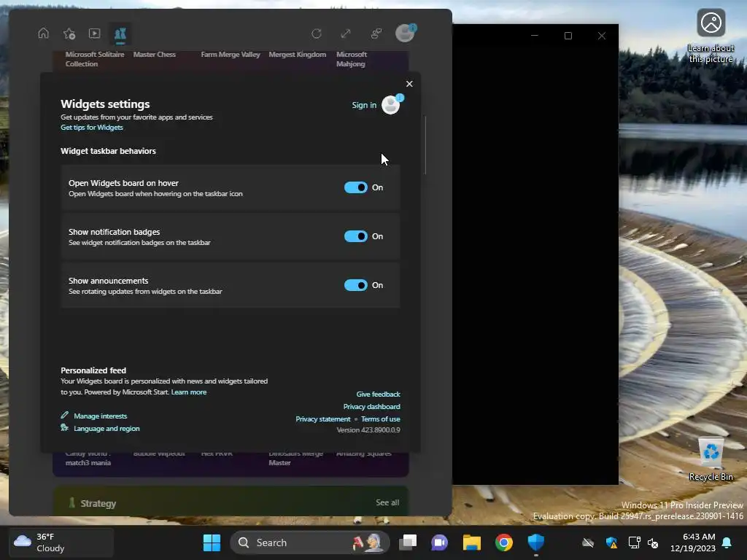Open Privacy statement link
This screenshot has height=560, width=747.
[x=322, y=419]
